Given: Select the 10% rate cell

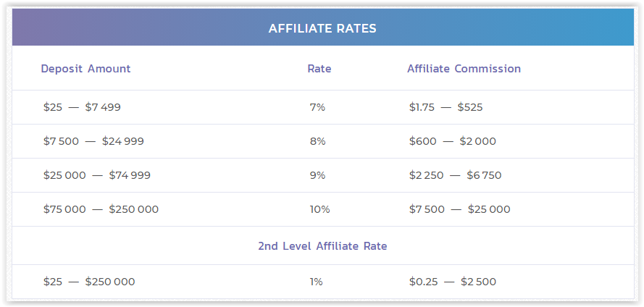Looking at the screenshot, I should (x=319, y=209).
